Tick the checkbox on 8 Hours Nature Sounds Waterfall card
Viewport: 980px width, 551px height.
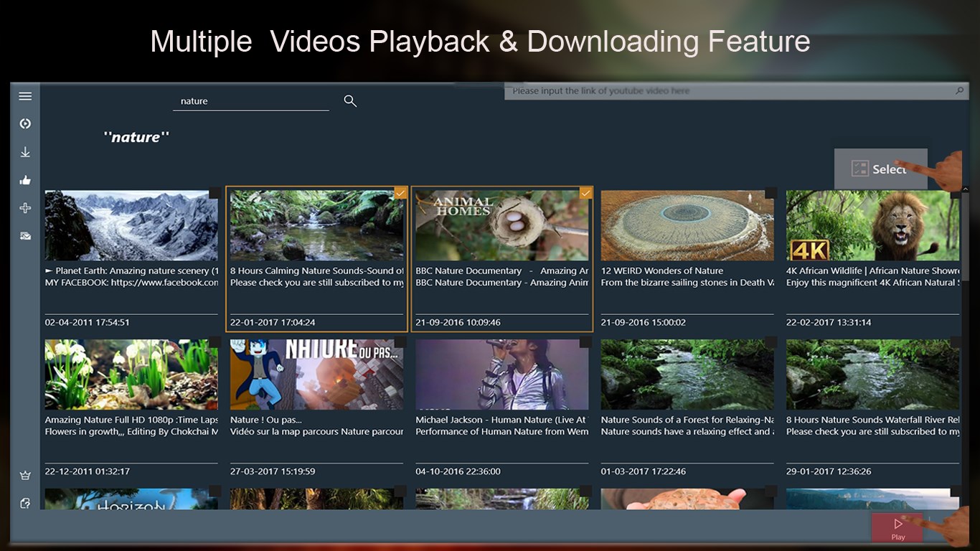[956, 342]
